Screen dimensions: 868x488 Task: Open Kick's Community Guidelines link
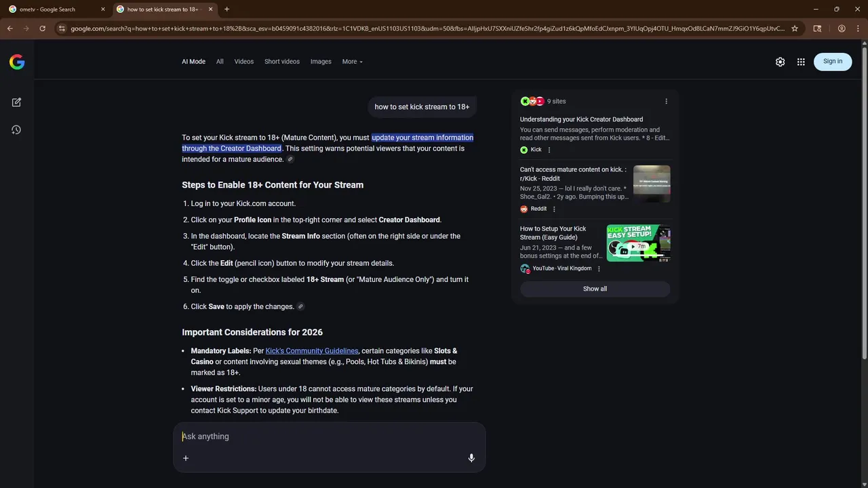(312, 351)
